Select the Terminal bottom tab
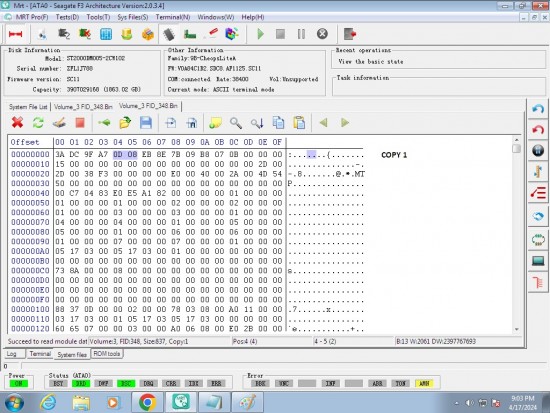Image resolution: width=550 pixels, height=413 pixels. click(40, 354)
